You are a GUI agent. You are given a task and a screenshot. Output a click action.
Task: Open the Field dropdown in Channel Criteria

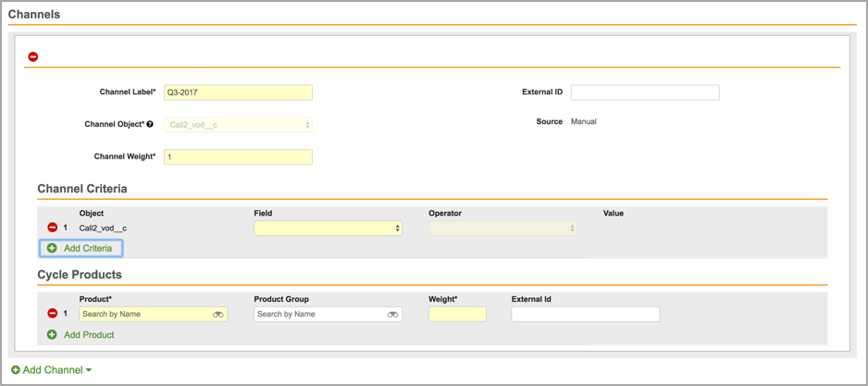click(328, 228)
